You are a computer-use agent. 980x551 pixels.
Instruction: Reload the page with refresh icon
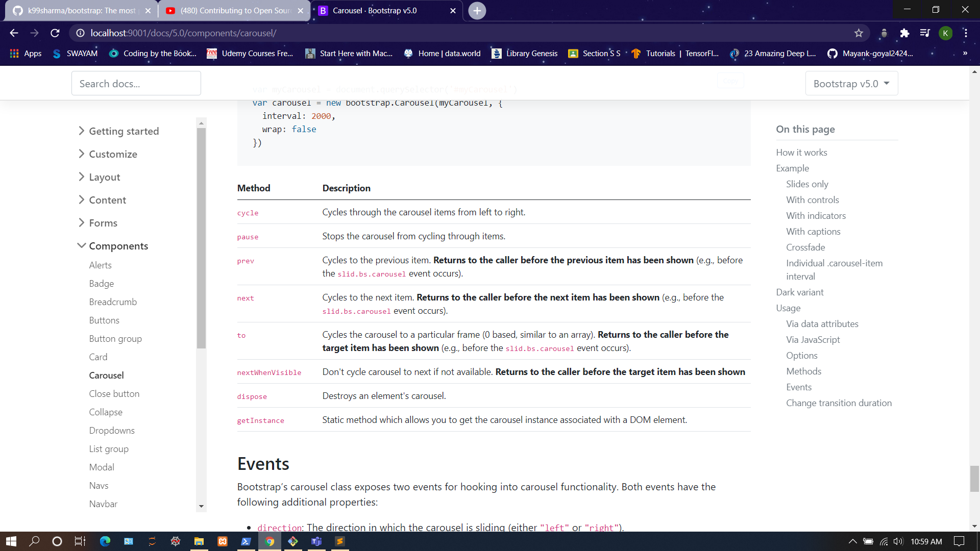55,33
